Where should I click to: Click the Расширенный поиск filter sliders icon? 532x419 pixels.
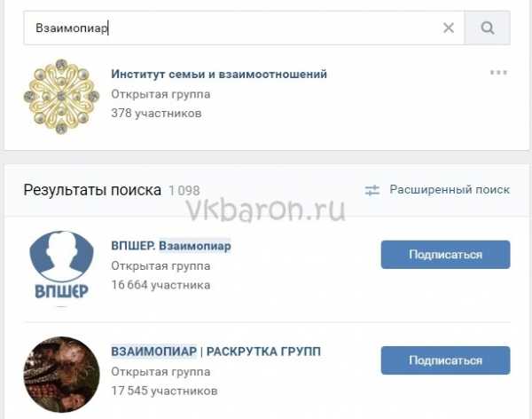click(372, 190)
